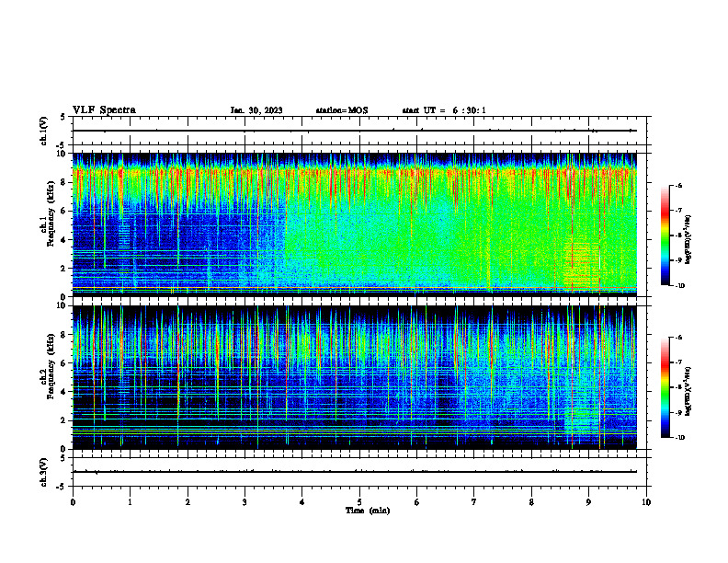Click the "-10" label on ch.1 colorbar
Image resolution: width=728 pixels, height=563 pixels.
pos(679,285)
